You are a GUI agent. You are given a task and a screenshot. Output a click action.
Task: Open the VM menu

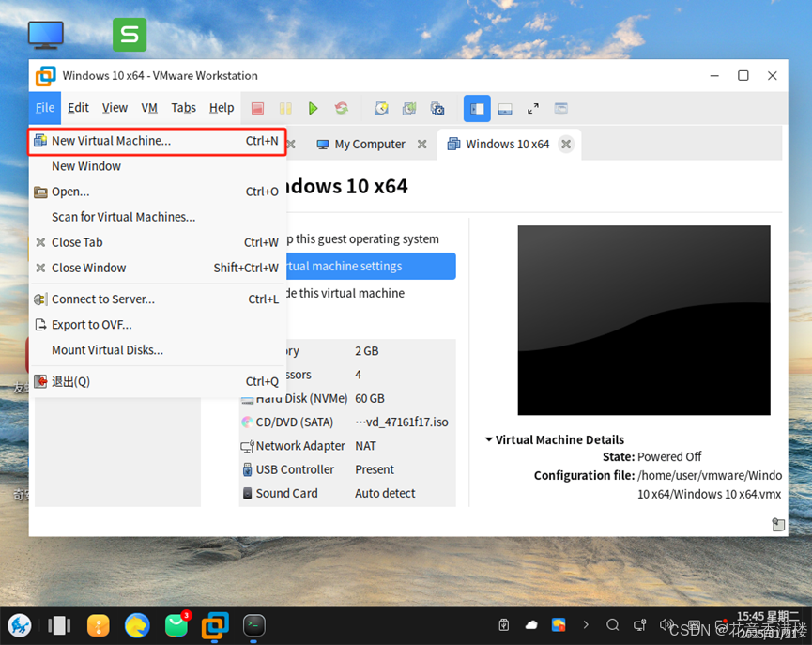pos(149,108)
